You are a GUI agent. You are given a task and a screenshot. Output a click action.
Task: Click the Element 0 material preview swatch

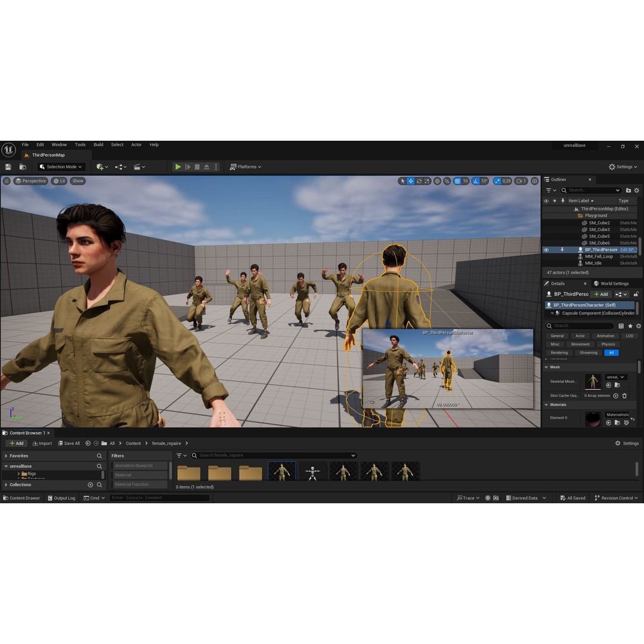click(593, 419)
